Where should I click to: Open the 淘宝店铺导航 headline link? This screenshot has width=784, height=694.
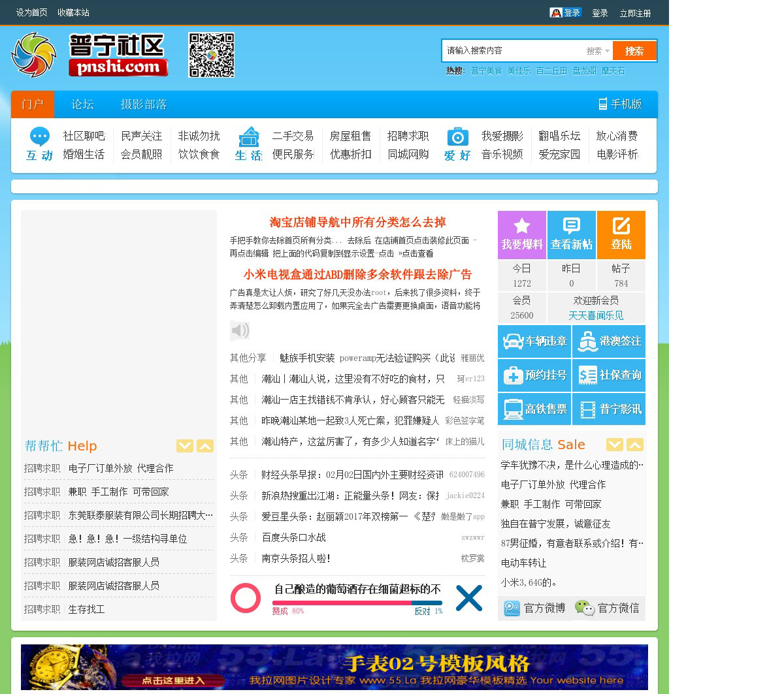coord(357,222)
